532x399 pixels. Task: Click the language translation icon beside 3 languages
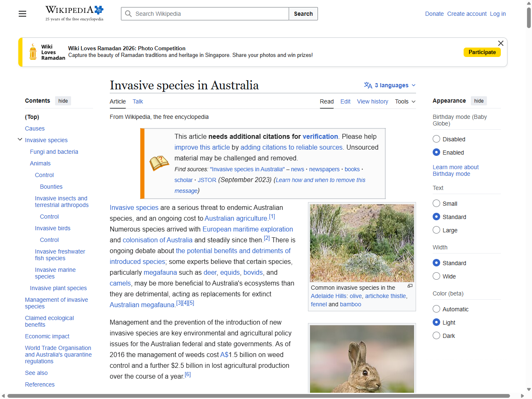(x=368, y=85)
